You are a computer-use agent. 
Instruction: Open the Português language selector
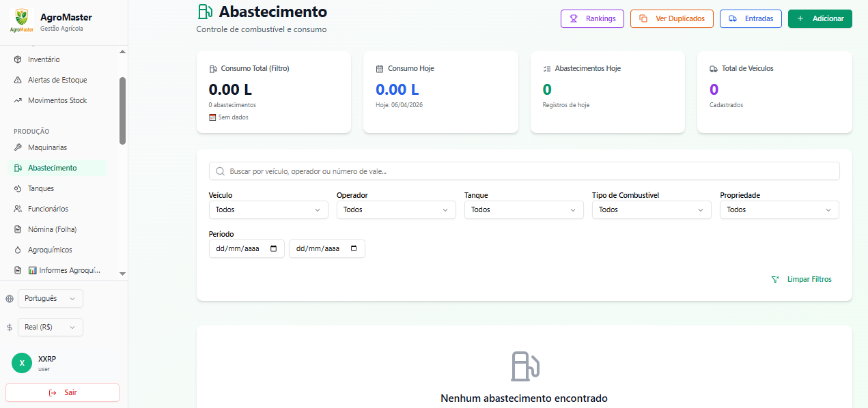(x=51, y=299)
